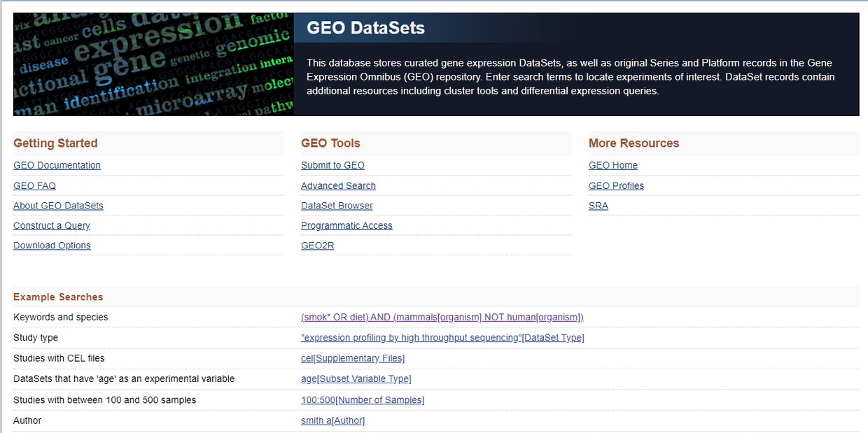Open Advanced Search
The height and width of the screenshot is (433, 868).
coord(338,185)
